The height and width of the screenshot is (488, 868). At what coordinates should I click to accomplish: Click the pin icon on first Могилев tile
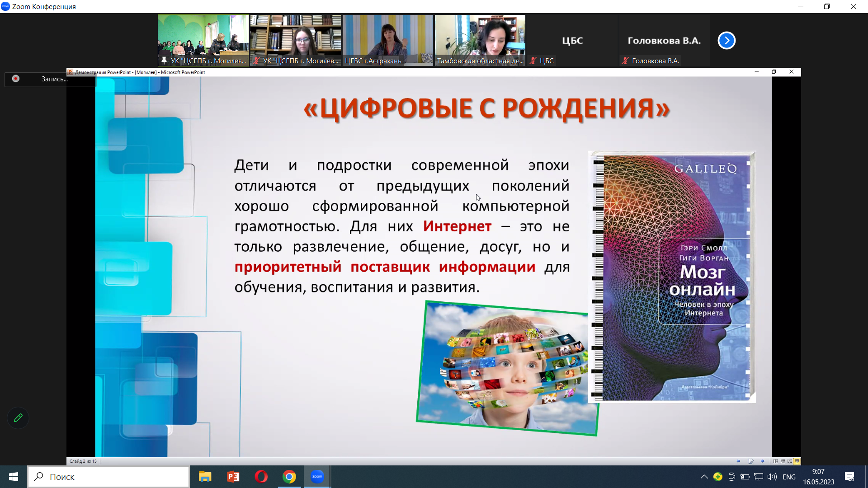164,61
